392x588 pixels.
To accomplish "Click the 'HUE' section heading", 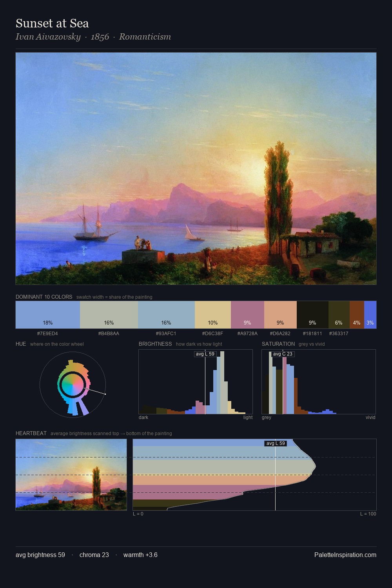I will coord(21,344).
